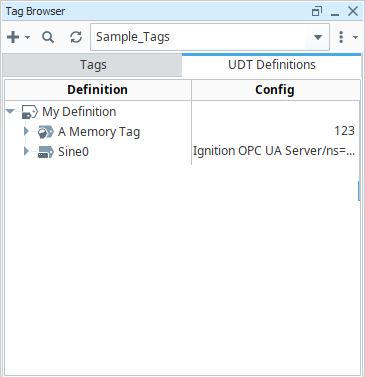Viewport: 365px width, 377px height.
Task: Click the arrow beside three-dot menu
Action: tap(355, 37)
